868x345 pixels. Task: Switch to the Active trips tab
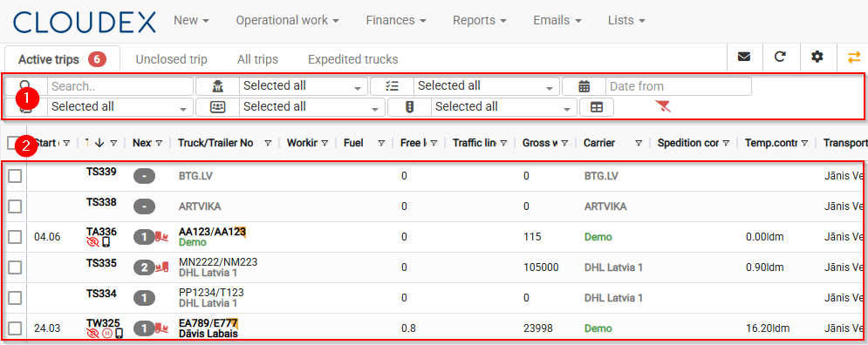coord(62,59)
